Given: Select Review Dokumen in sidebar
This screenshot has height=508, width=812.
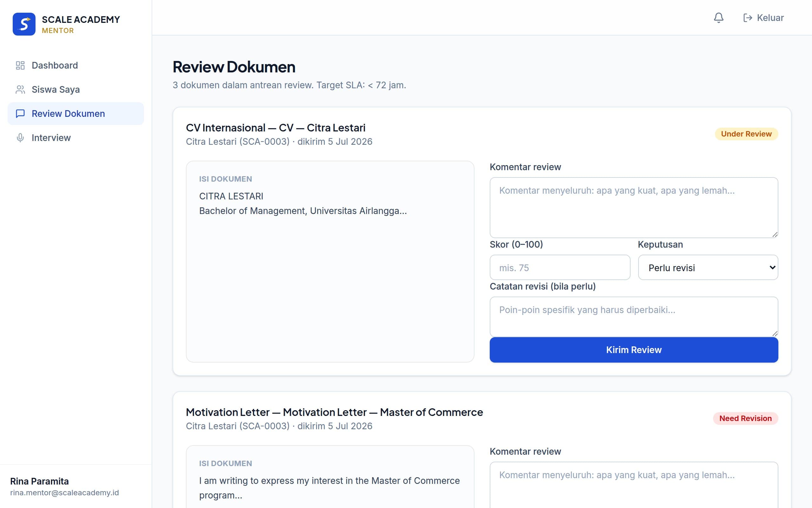Looking at the screenshot, I should coord(76,114).
